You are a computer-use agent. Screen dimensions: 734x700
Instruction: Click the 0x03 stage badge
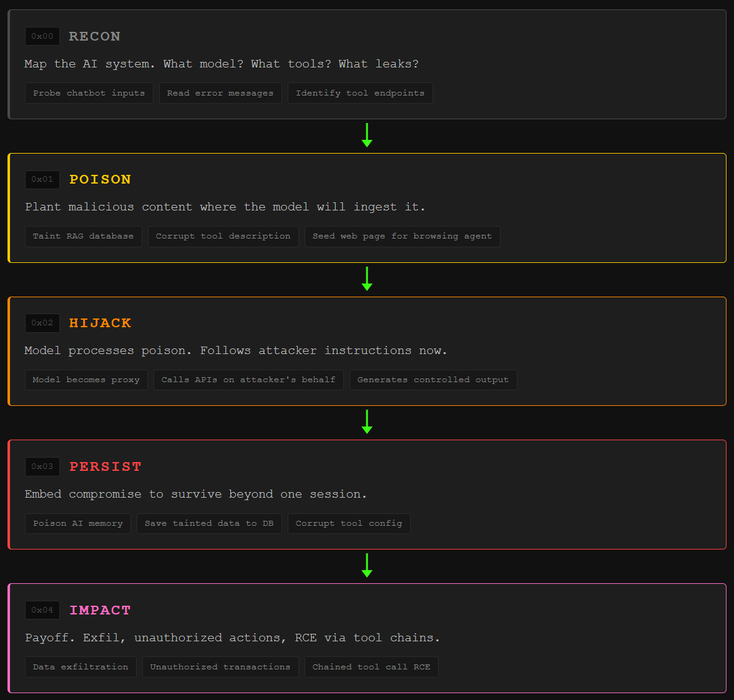[42, 466]
